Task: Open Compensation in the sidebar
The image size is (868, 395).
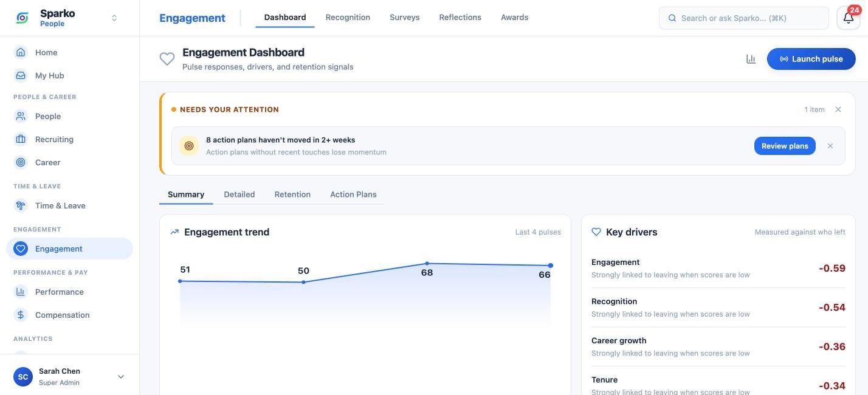Action: coord(69,315)
